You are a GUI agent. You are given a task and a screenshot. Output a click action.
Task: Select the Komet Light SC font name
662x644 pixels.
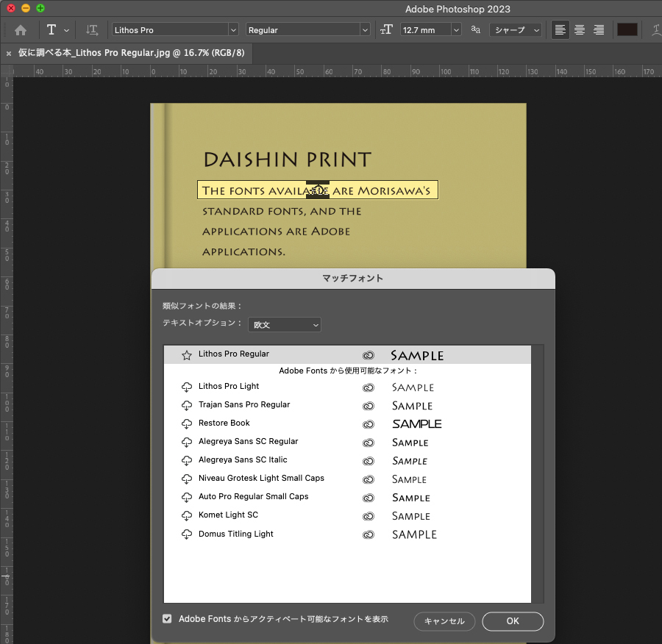click(228, 515)
